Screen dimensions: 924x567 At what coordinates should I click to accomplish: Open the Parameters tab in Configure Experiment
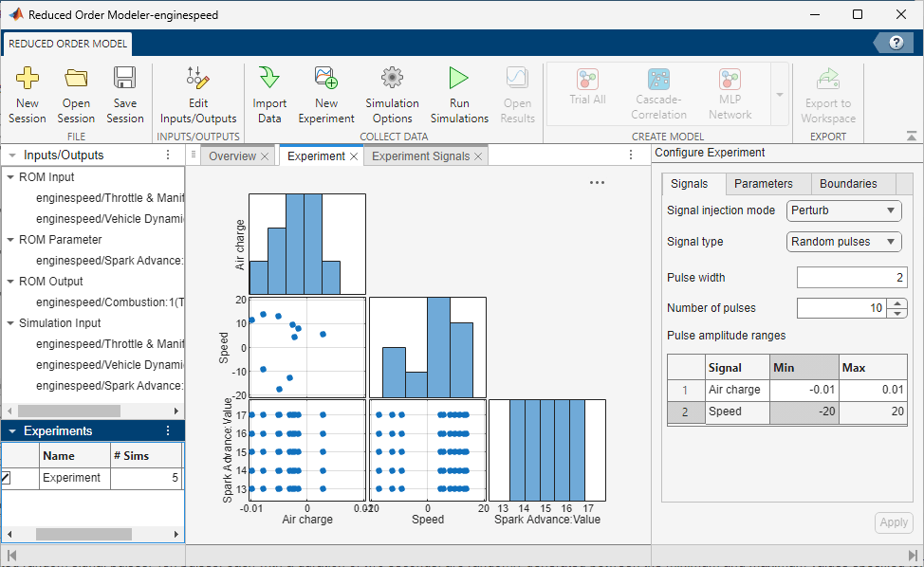click(767, 183)
